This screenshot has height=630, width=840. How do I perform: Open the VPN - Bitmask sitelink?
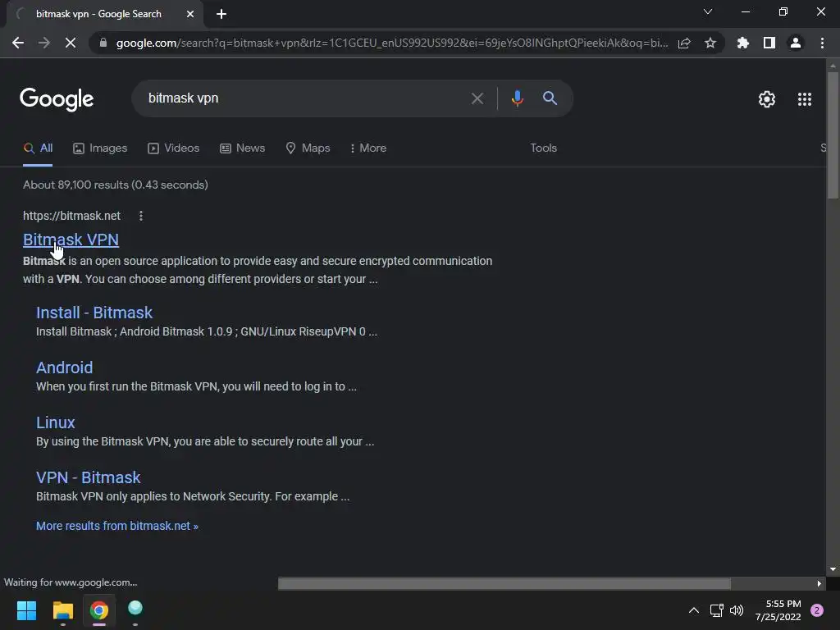pyautogui.click(x=89, y=478)
